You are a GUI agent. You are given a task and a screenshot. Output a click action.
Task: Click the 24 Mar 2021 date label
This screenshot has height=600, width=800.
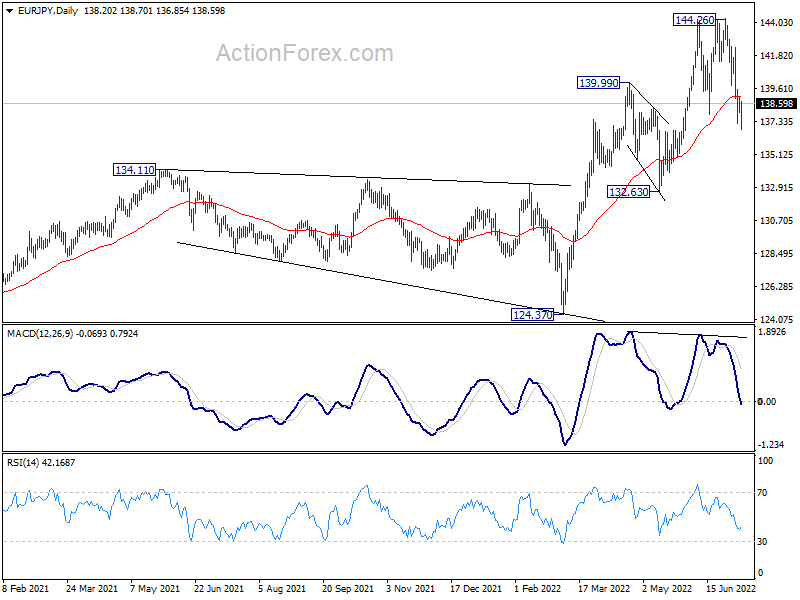pos(92,588)
